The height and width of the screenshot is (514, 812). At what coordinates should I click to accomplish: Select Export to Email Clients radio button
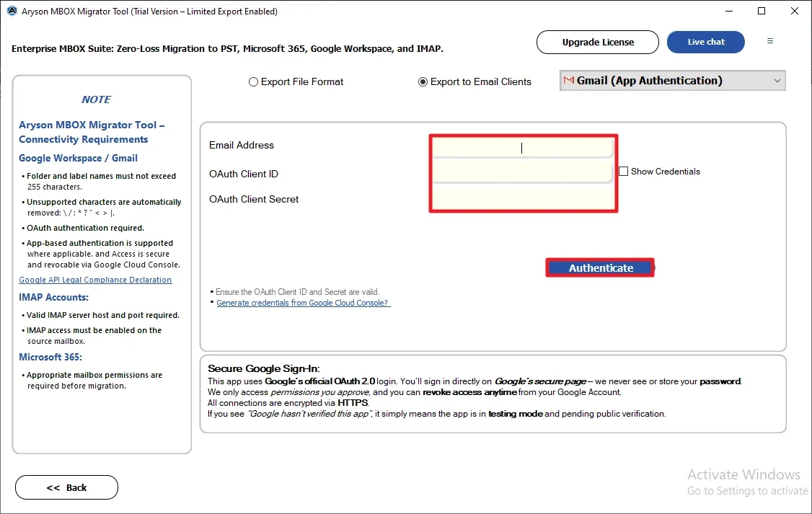(x=423, y=81)
